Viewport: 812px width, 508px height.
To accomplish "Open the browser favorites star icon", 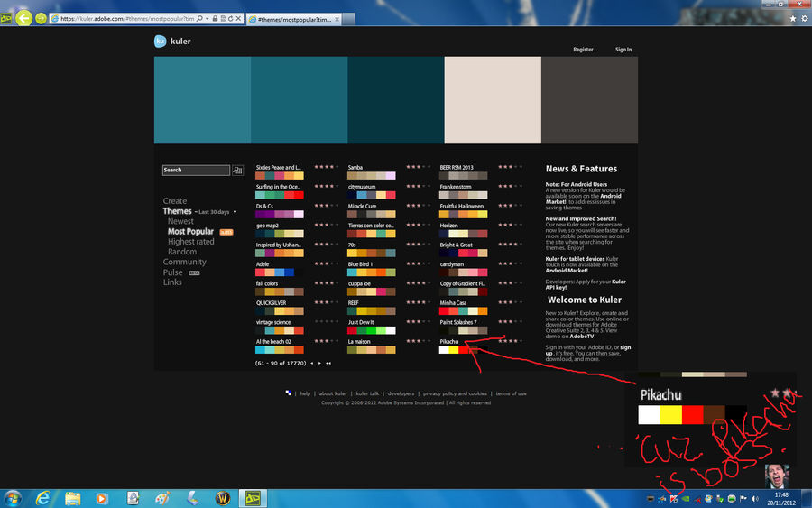I will point(793,18).
